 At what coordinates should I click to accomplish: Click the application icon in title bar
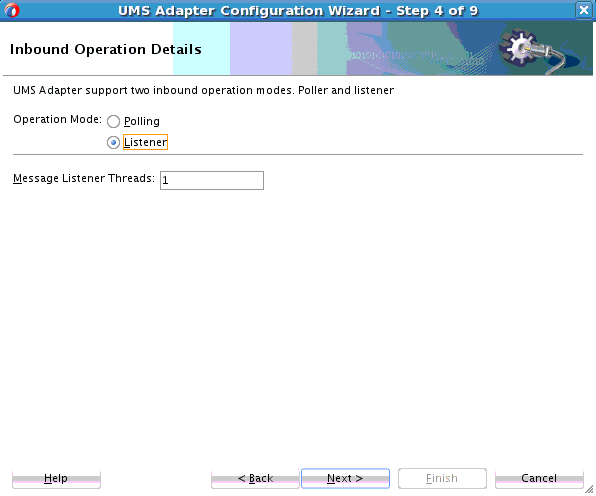pos(12,10)
